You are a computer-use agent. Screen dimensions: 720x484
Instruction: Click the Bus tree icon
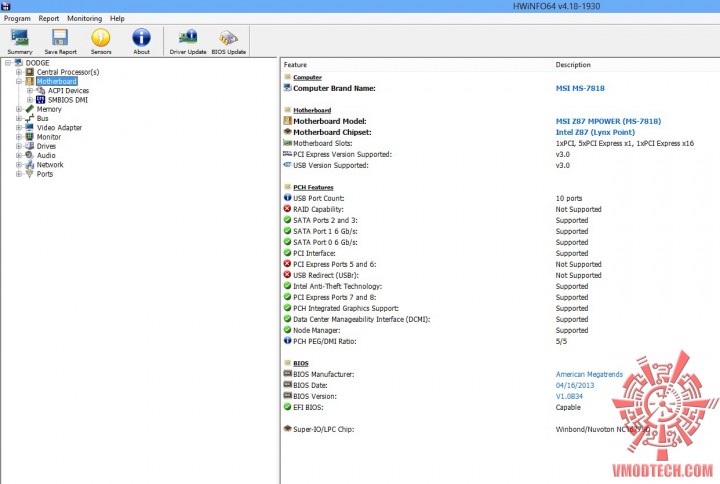click(x=30, y=118)
